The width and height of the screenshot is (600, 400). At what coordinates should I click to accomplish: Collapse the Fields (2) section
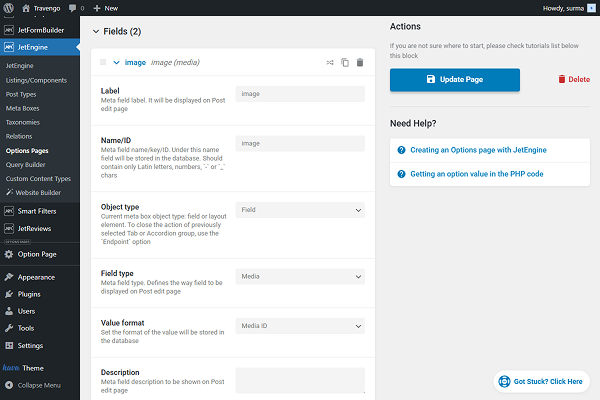click(96, 31)
